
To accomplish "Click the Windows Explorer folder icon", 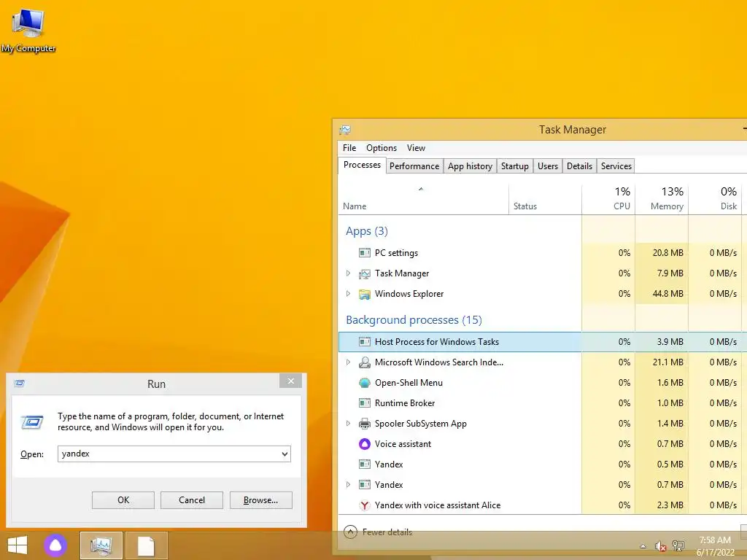I will click(365, 294).
